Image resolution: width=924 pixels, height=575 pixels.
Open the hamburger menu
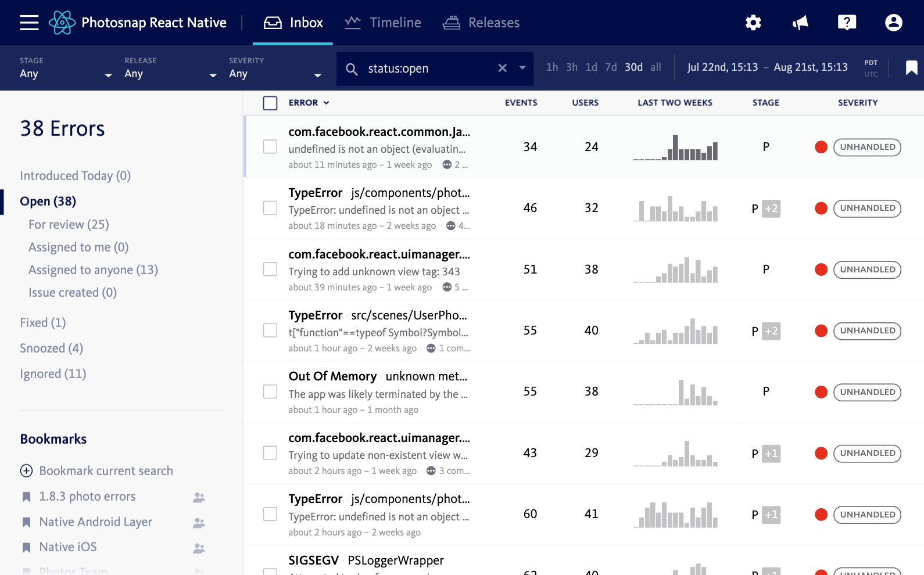29,23
